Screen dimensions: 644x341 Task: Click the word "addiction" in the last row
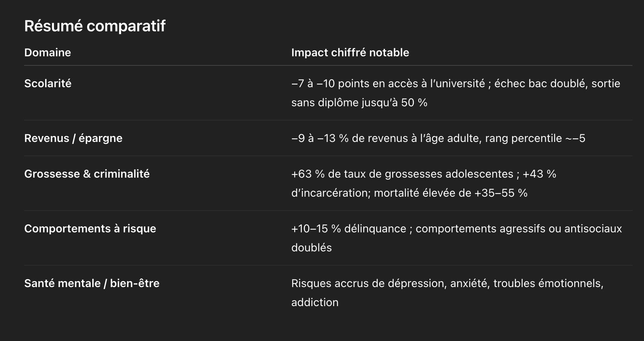pos(315,303)
